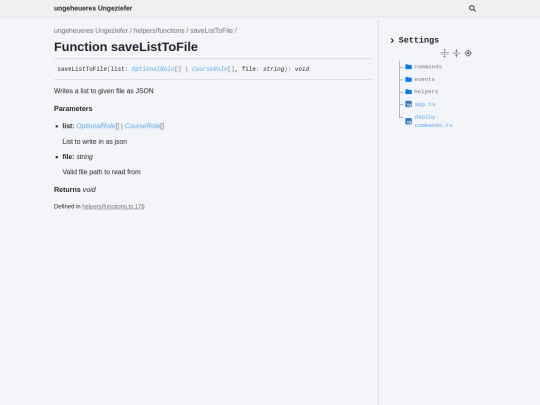540x405 pixels.
Task: Click the 'file: string' parameter entry
Action: tap(77, 157)
